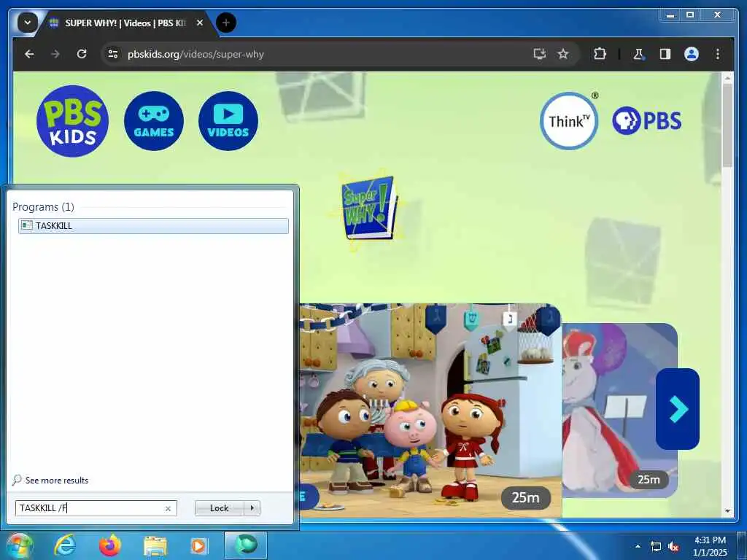Switch to the active browser taskbar button
747x560 pixels.
click(x=246, y=545)
